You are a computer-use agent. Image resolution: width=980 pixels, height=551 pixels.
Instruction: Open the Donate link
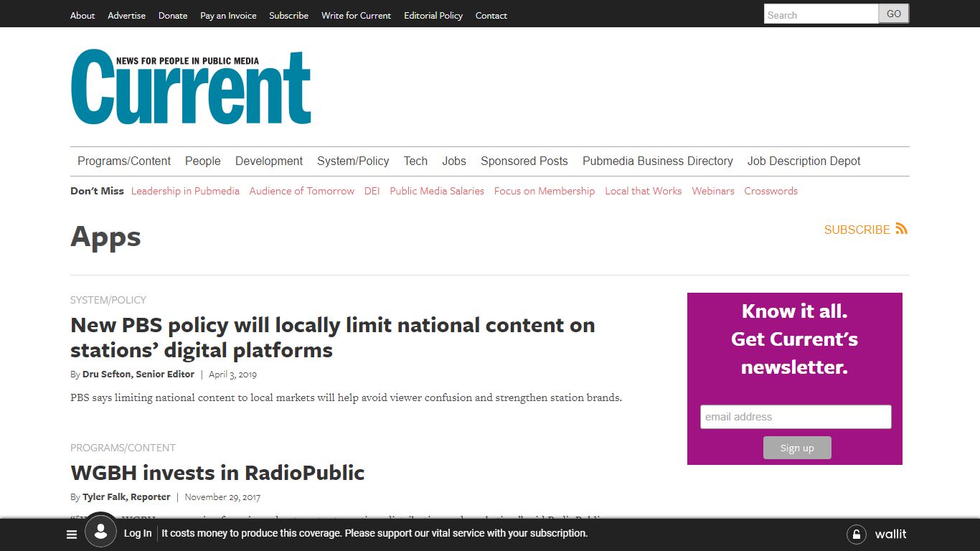[x=173, y=15]
